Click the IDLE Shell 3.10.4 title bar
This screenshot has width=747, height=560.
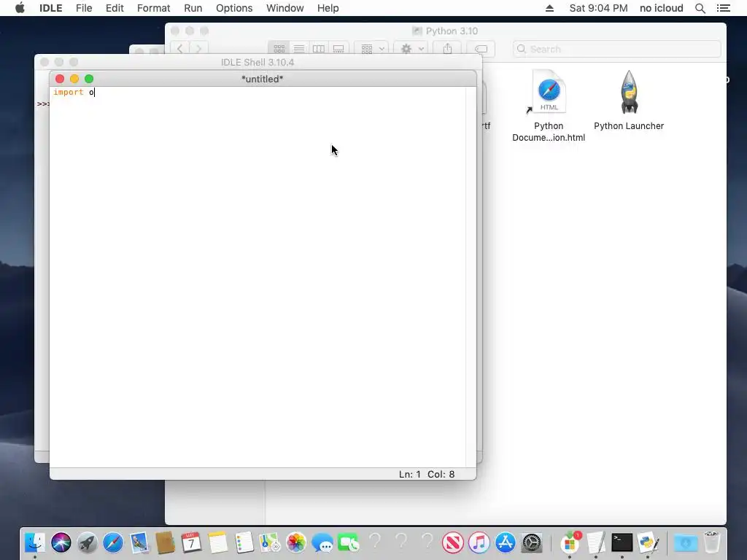point(258,63)
